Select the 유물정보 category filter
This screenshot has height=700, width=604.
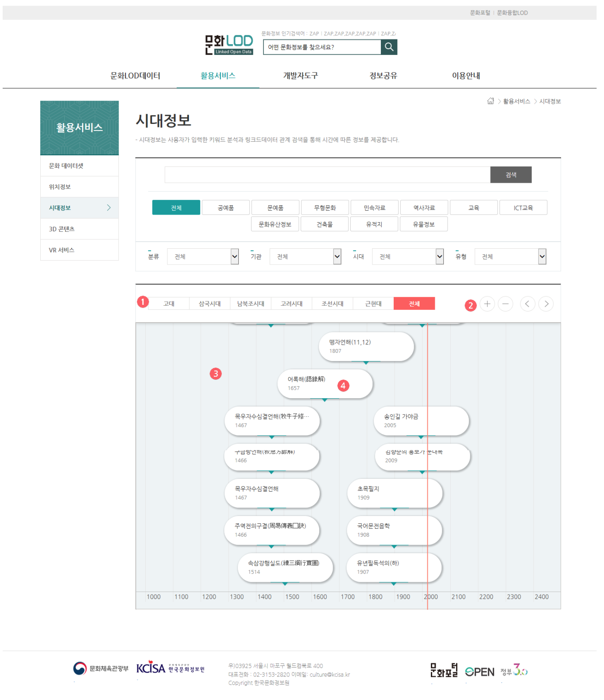424,224
